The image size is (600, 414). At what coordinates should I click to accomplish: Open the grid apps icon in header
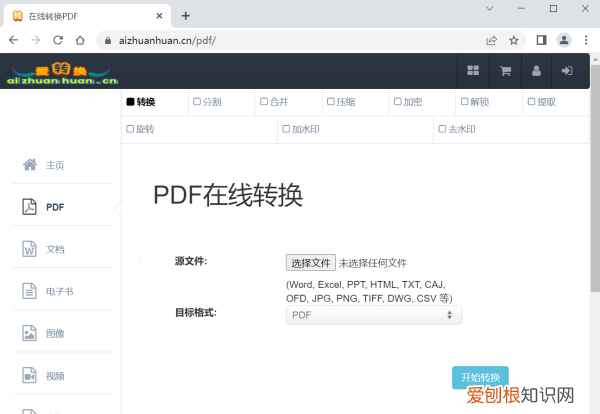coord(473,70)
